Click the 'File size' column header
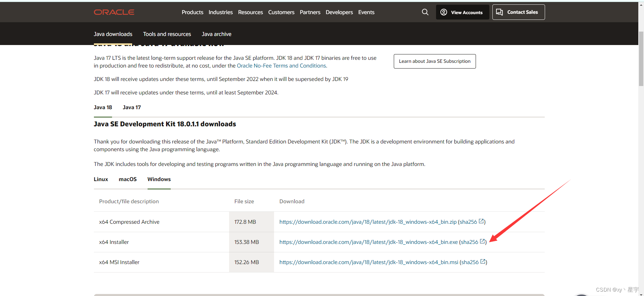Image resolution: width=644 pixels, height=296 pixels. pos(244,201)
